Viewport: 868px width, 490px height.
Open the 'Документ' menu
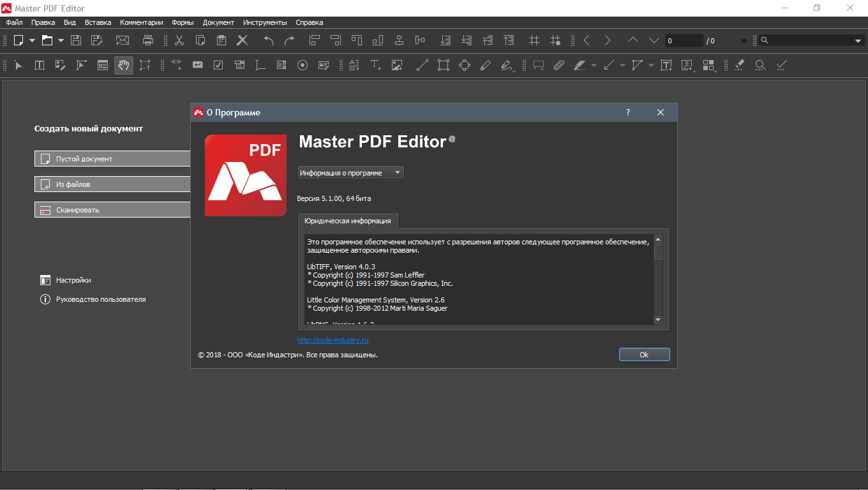(x=218, y=22)
